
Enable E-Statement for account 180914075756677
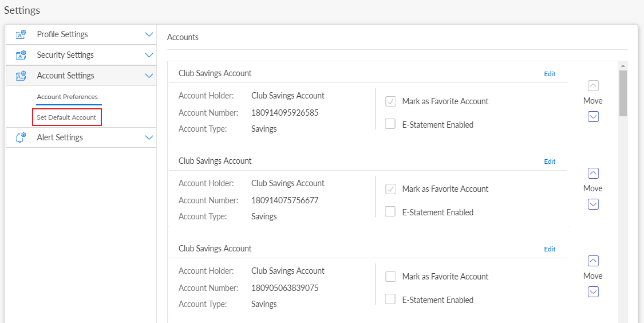(390, 212)
